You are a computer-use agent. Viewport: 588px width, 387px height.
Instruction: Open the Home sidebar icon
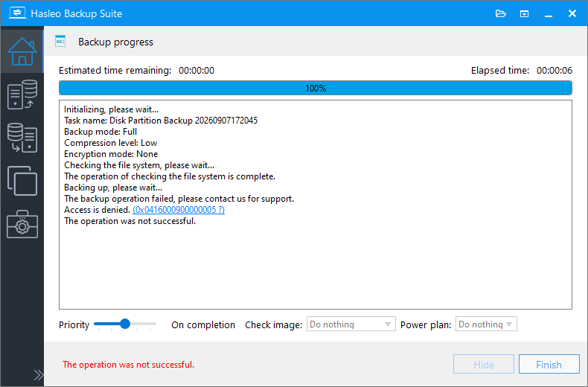tap(22, 51)
